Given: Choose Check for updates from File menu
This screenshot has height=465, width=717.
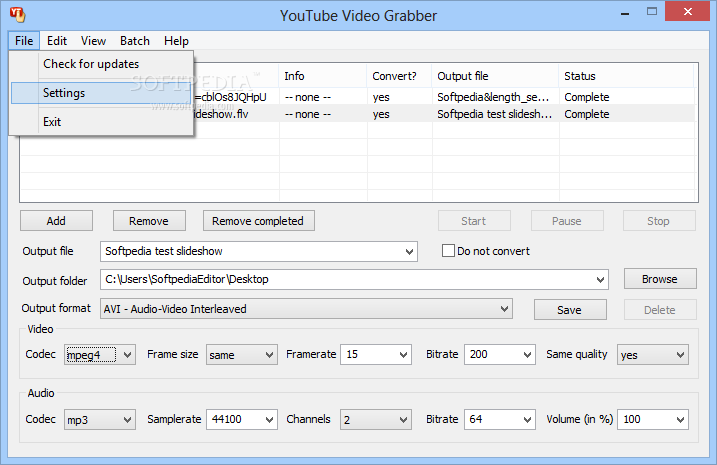Looking at the screenshot, I should pos(101,64).
